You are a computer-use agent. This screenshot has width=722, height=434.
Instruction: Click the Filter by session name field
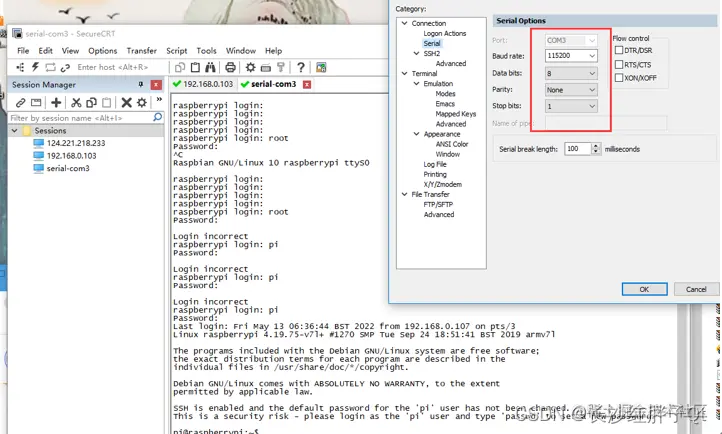click(x=81, y=118)
